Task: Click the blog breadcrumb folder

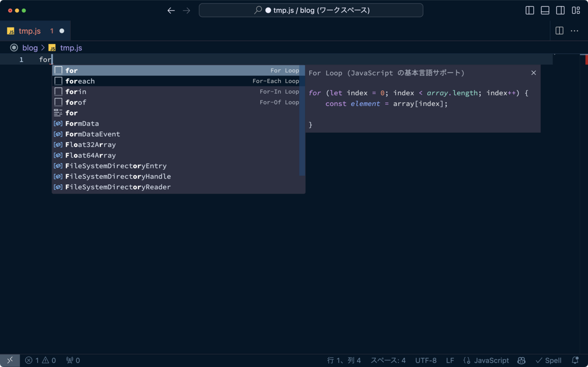Action: click(x=30, y=48)
